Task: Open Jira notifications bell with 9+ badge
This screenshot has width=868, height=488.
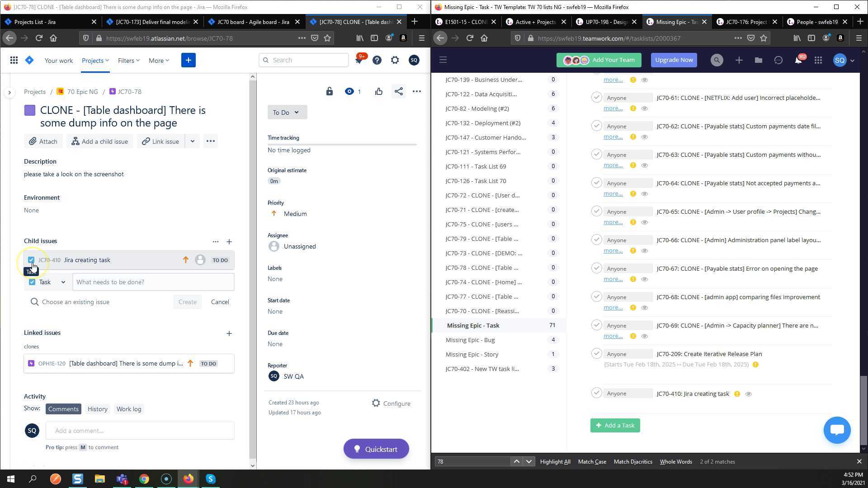Action: coord(359,60)
